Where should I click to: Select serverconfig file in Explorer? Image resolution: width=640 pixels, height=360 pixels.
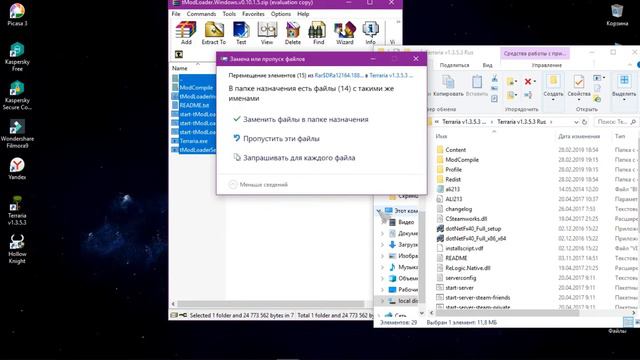461,278
